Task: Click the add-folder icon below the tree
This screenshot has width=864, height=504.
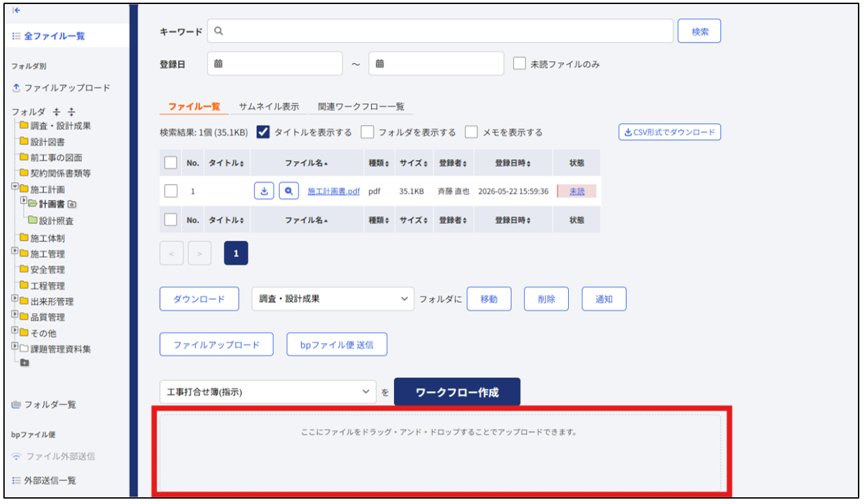Action: click(25, 363)
